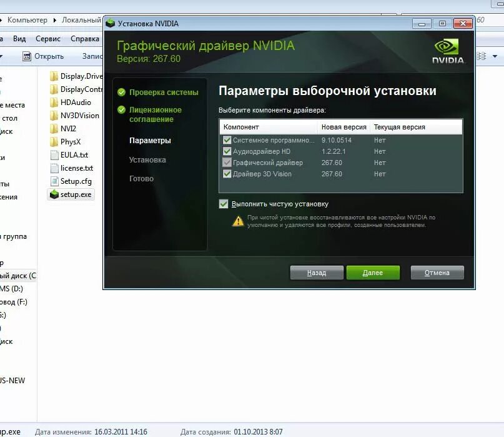Click version 9.10.0514 cell
The height and width of the screenshot is (437, 504).
tap(337, 140)
